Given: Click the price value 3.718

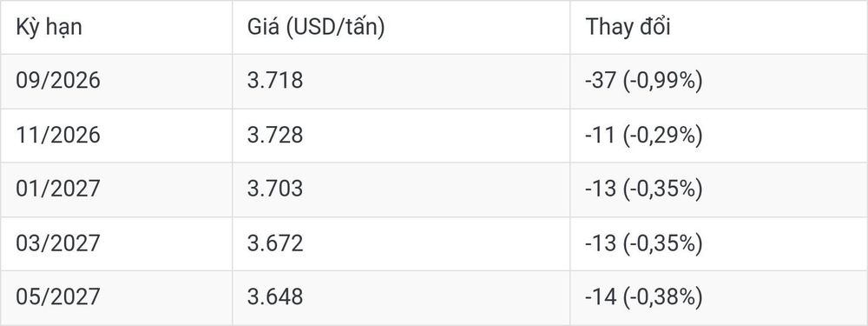Looking at the screenshot, I should pyautogui.click(x=275, y=81).
